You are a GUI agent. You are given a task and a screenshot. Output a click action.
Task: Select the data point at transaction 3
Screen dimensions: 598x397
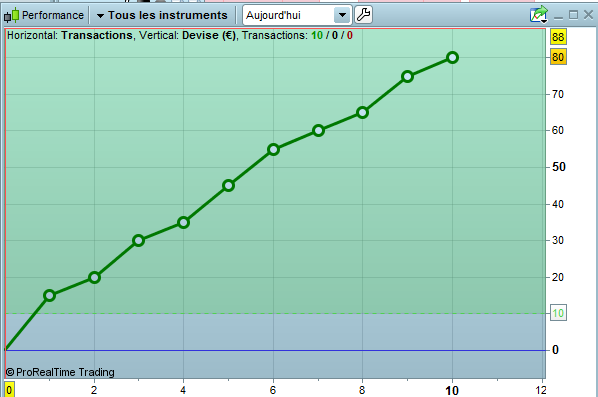[139, 241]
